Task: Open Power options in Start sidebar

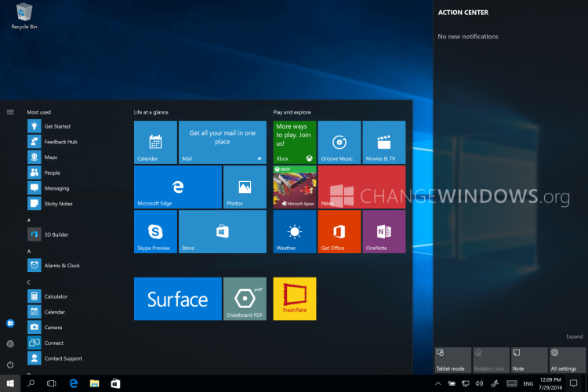Action: 10,365
